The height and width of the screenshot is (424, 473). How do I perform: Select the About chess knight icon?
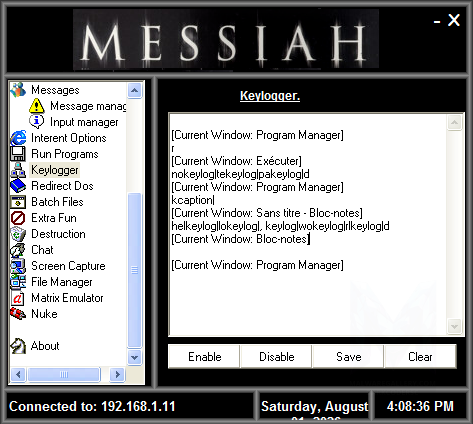point(18,346)
